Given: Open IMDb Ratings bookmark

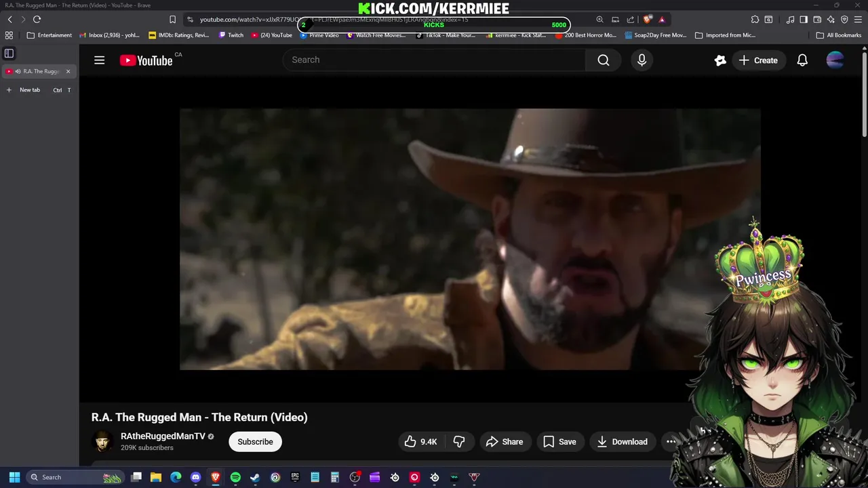Looking at the screenshot, I should pyautogui.click(x=179, y=35).
